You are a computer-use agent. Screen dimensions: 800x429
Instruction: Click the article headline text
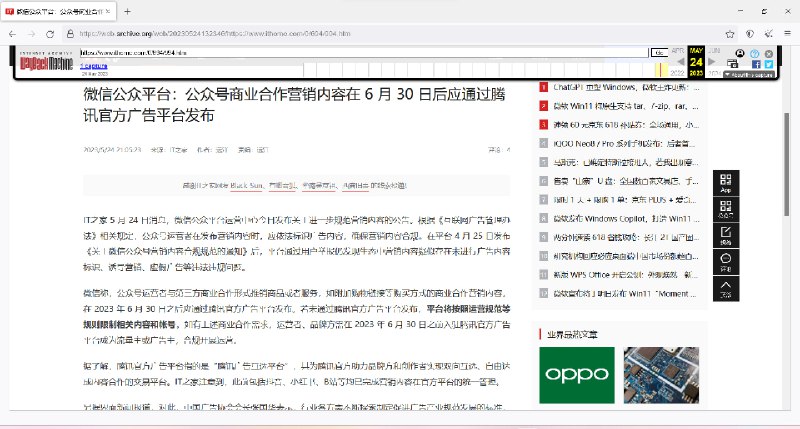click(x=294, y=105)
